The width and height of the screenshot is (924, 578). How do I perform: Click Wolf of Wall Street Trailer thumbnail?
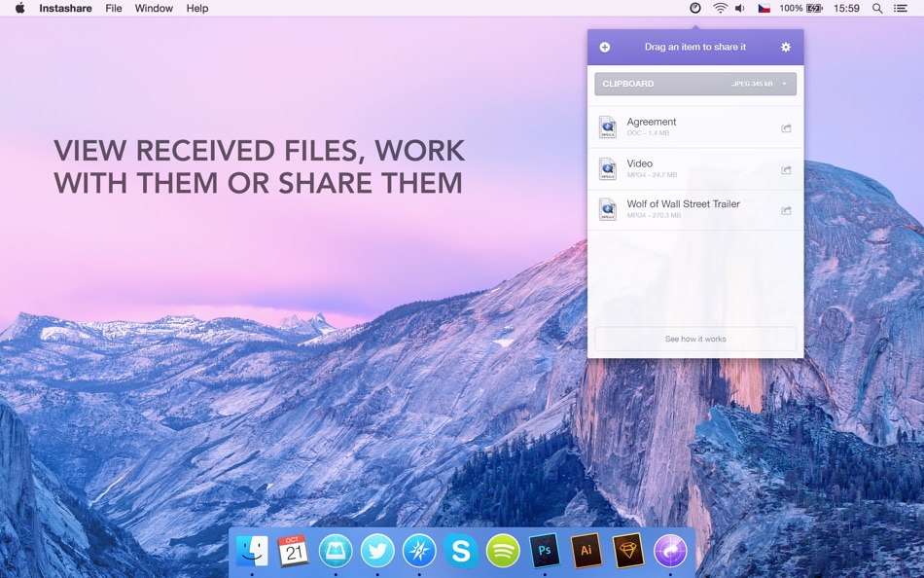[608, 209]
